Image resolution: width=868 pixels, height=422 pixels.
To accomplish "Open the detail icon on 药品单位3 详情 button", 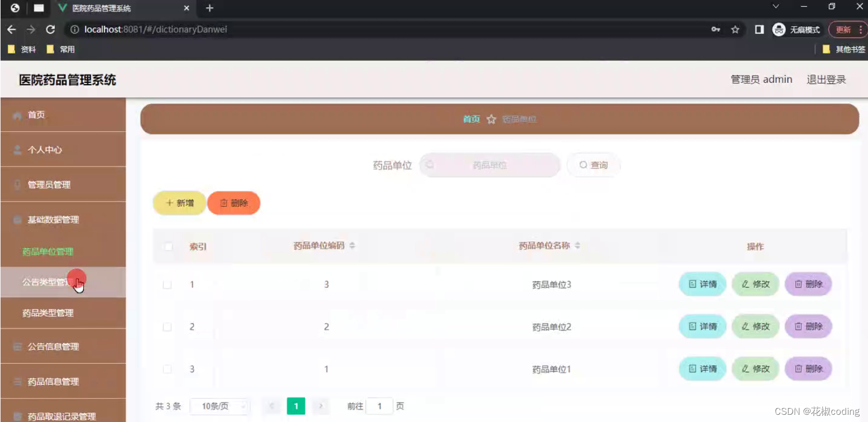I will (x=694, y=284).
